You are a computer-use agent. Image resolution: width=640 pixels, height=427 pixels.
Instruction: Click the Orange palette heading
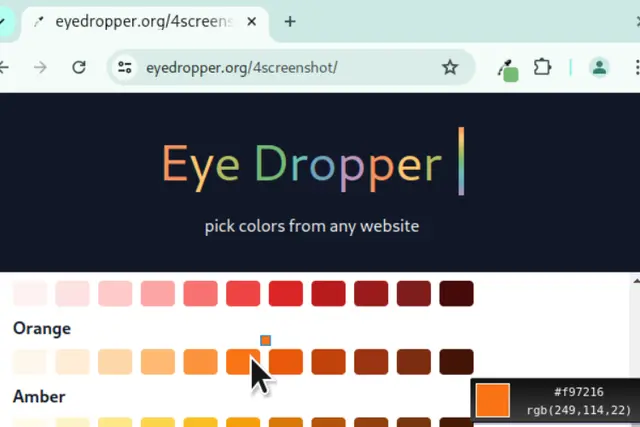(42, 328)
